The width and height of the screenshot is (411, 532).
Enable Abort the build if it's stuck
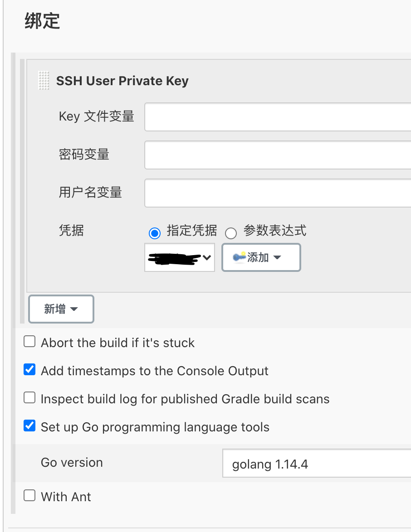[29, 342]
